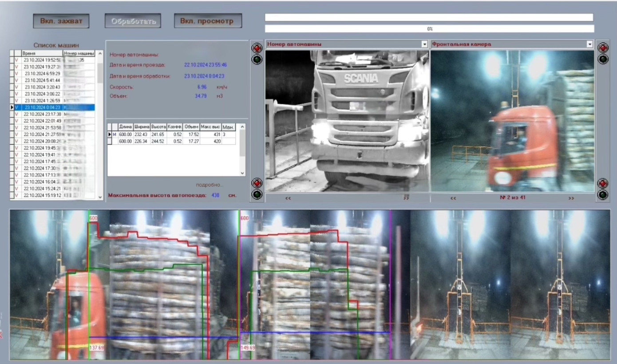Click the Обработать button
The width and height of the screenshot is (617, 364).
tap(133, 21)
